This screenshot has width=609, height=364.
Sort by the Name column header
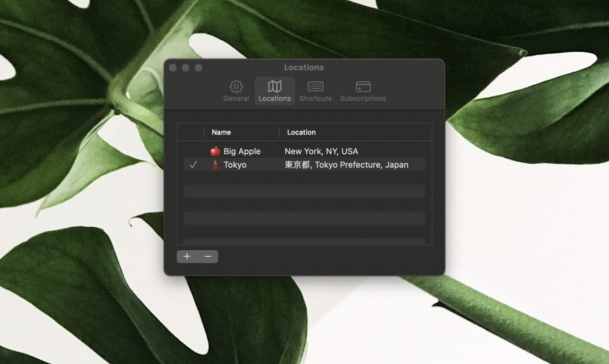tap(242, 132)
